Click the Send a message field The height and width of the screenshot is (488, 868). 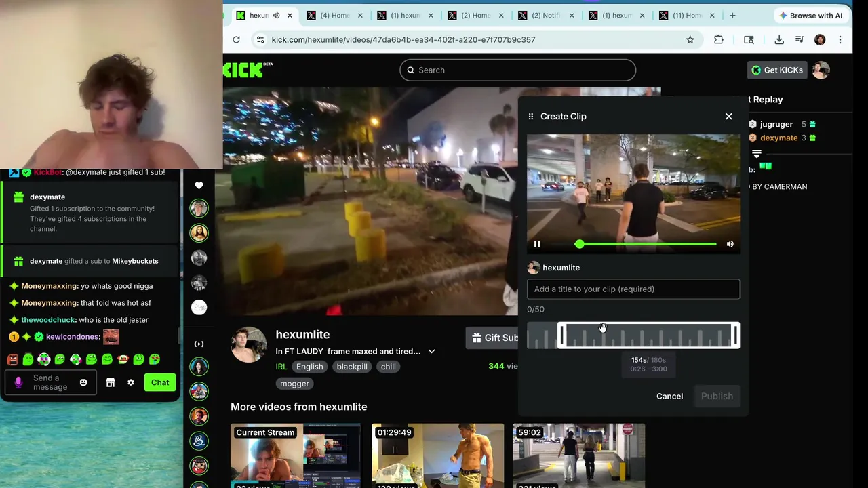tap(50, 383)
